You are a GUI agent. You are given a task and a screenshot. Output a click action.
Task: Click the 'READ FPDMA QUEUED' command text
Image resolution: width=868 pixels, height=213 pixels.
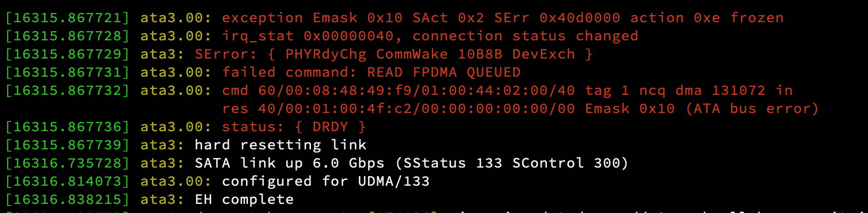click(444, 73)
